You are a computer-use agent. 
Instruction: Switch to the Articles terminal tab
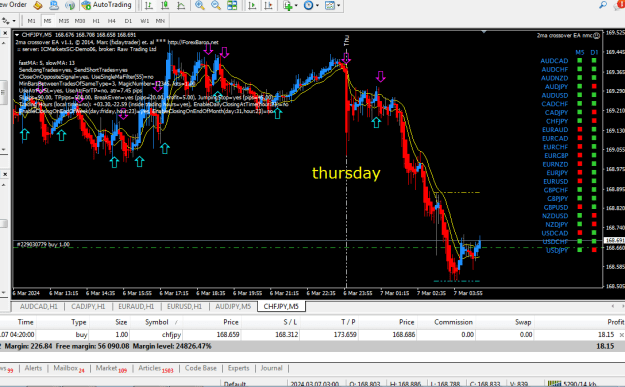tap(155, 368)
